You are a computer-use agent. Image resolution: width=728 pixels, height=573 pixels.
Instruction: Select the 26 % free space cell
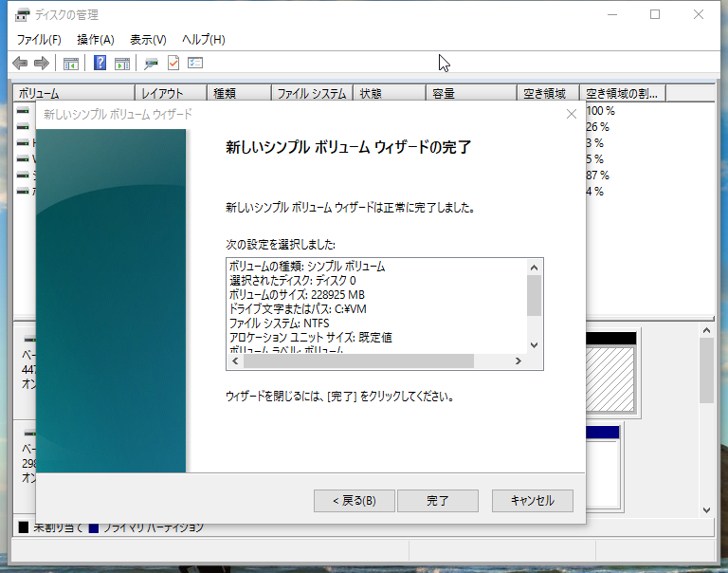597,127
